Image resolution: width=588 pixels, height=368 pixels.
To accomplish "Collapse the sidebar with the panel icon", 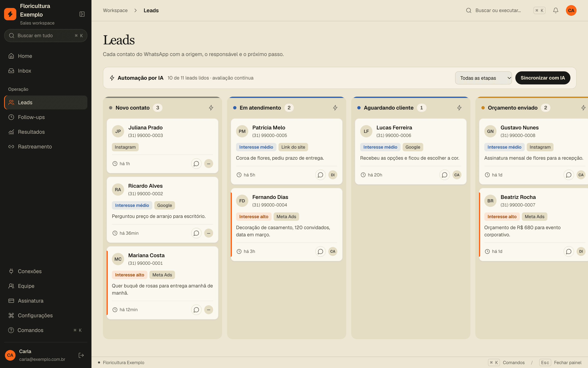I will coord(82,14).
